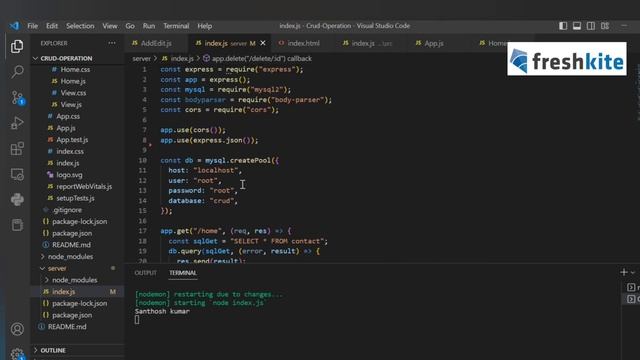Open View.js in the explorer
This screenshot has width=640, height=360.
coord(71,104)
